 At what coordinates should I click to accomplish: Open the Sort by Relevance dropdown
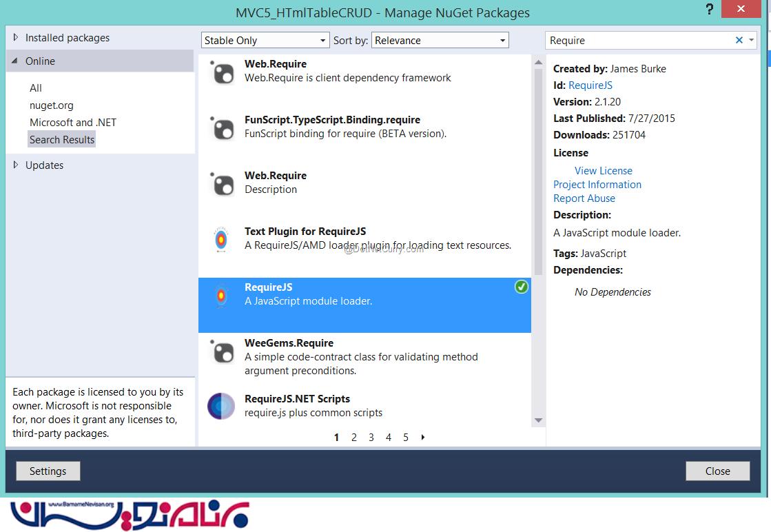pyautogui.click(x=440, y=41)
